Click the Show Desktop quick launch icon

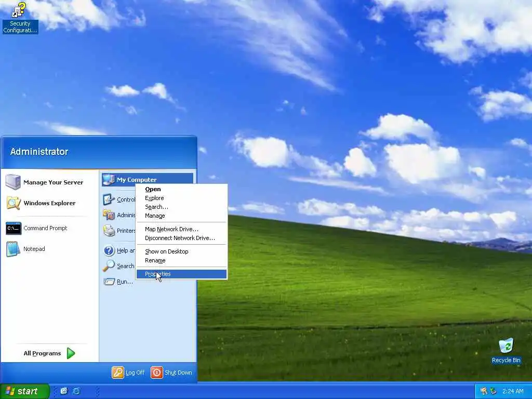(64, 391)
